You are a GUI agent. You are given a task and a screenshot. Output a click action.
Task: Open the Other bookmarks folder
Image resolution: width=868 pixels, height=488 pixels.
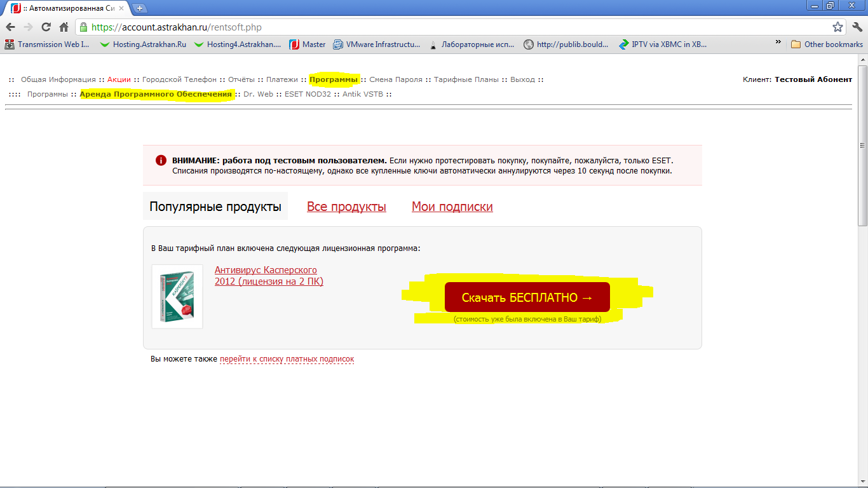coord(827,44)
